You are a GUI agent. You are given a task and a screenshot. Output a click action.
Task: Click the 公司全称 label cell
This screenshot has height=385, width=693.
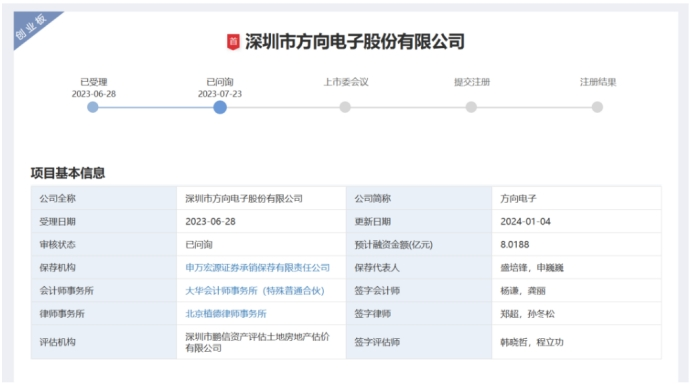point(104,198)
